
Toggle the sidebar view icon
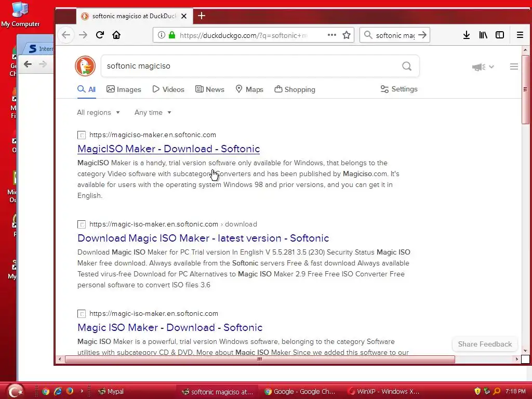[x=500, y=35]
